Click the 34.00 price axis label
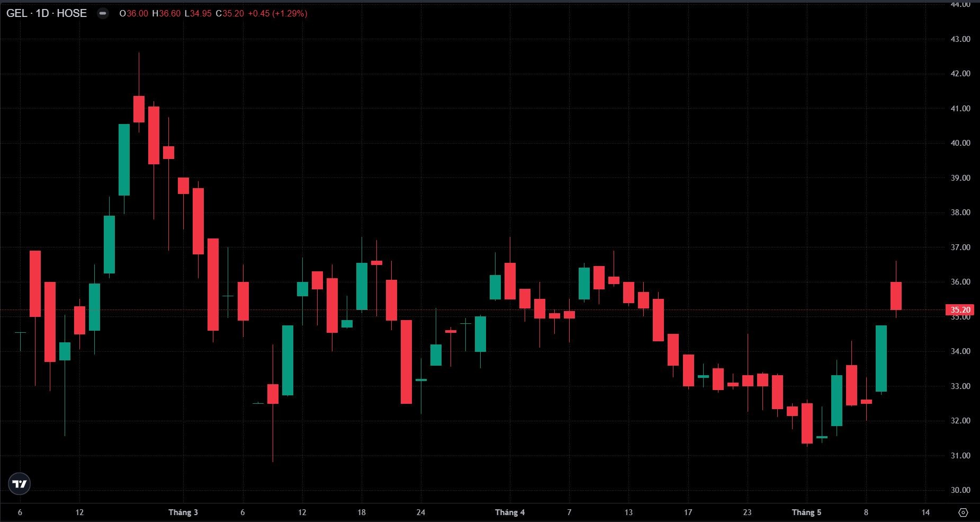The height and width of the screenshot is (522, 980). pos(960,351)
